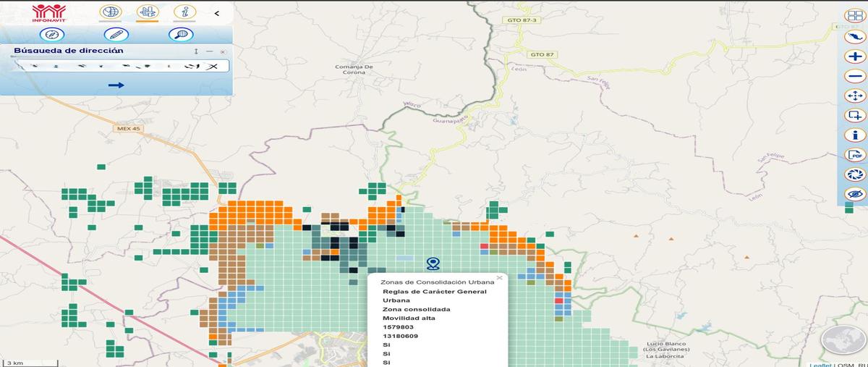Click the zoom out minus button
Image resolution: width=868 pixels, height=367 pixels.
(x=855, y=76)
